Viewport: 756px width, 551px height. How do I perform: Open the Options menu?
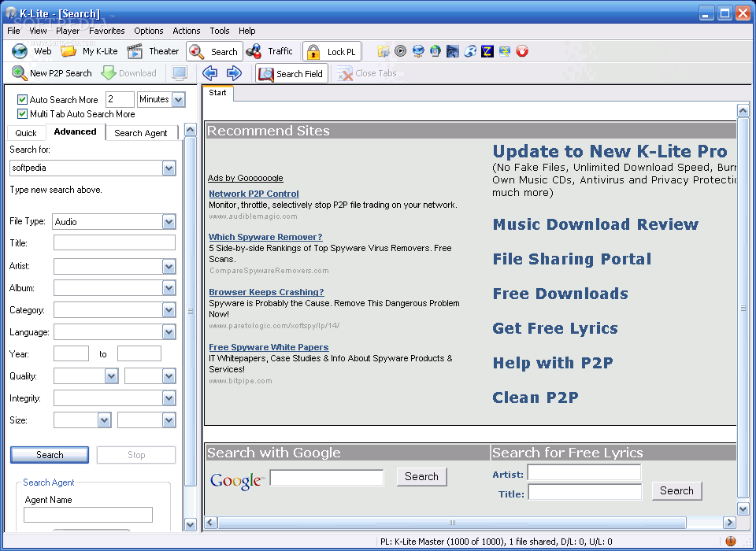(x=149, y=31)
